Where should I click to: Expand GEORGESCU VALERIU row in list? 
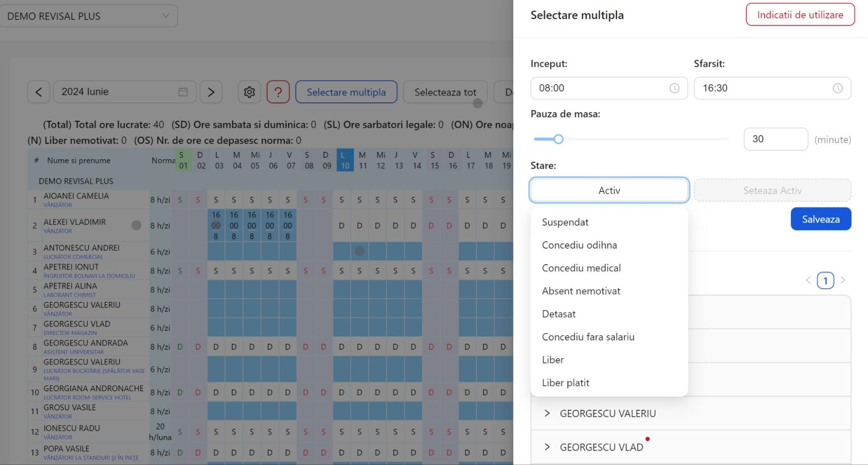click(547, 413)
